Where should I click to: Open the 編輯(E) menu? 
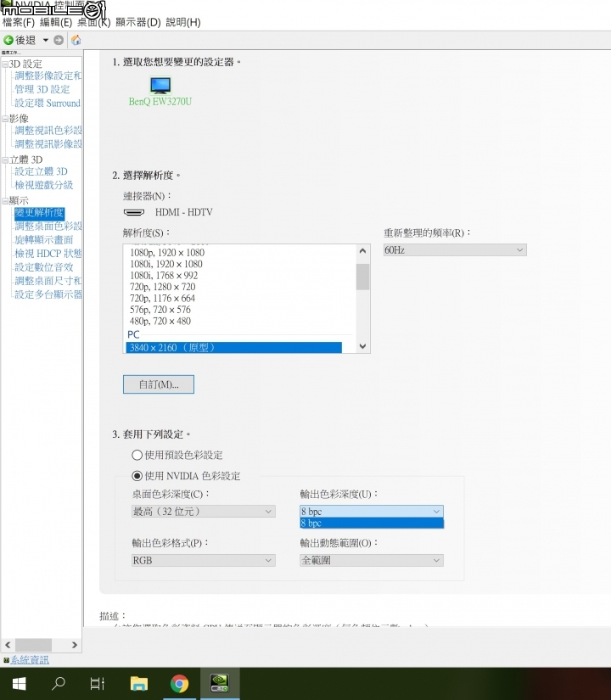pos(56,22)
